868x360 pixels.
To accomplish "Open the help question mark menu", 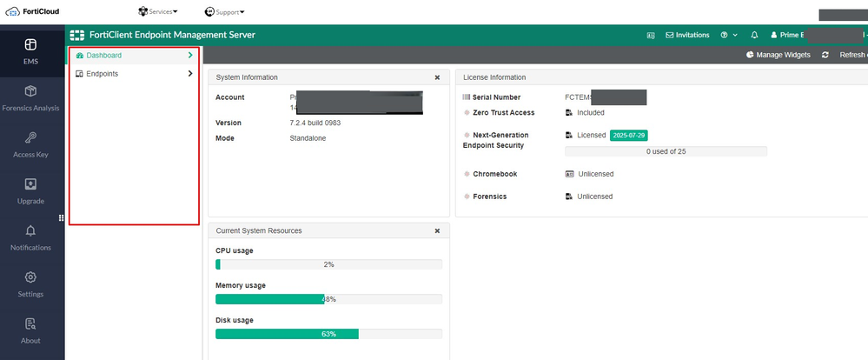I will pos(728,35).
